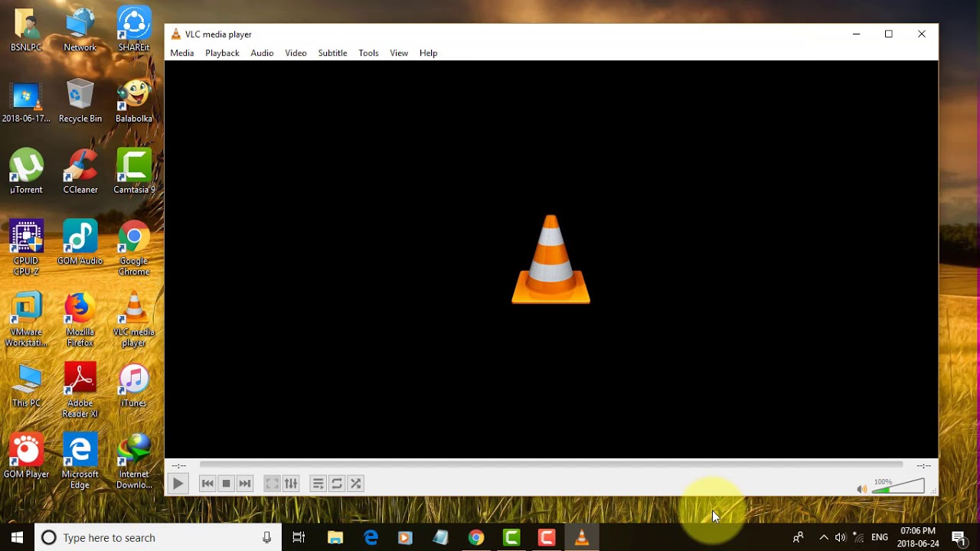Select the Microsoft Edge desktop shortcut

pyautogui.click(x=80, y=462)
